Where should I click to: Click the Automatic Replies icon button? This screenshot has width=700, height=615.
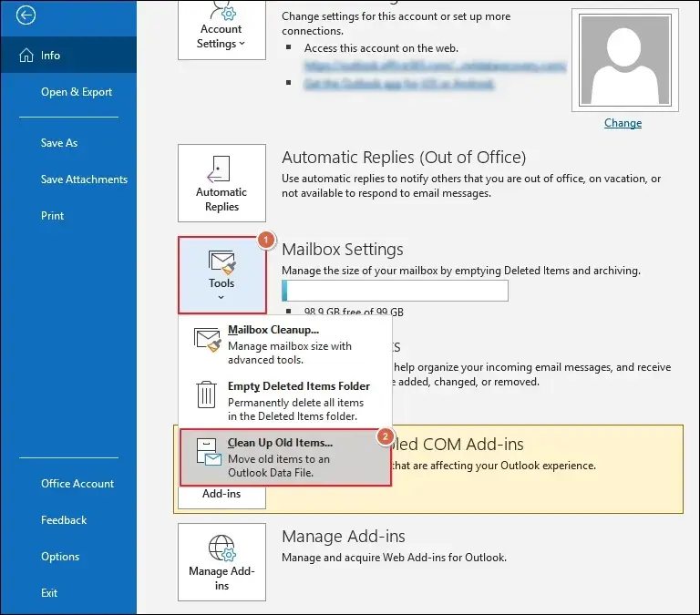(221, 183)
